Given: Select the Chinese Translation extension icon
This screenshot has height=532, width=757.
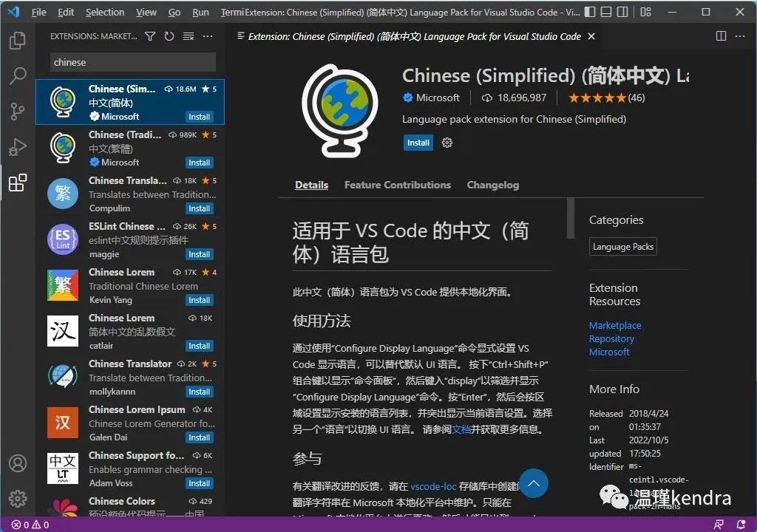Looking at the screenshot, I should click(x=63, y=194).
